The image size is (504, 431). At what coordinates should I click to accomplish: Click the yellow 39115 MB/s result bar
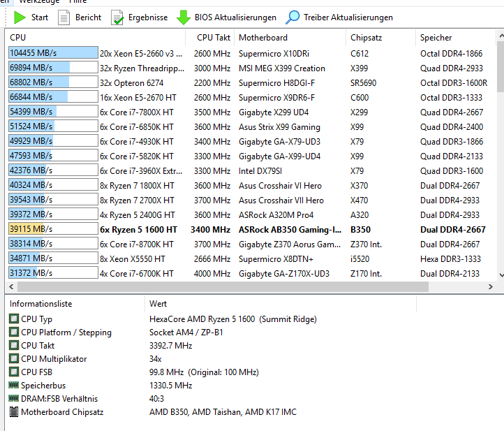click(53, 228)
